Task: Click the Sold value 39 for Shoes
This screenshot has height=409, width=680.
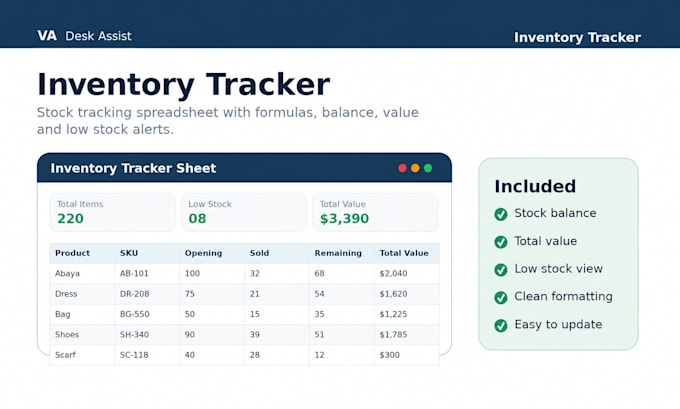Action: 255,334
